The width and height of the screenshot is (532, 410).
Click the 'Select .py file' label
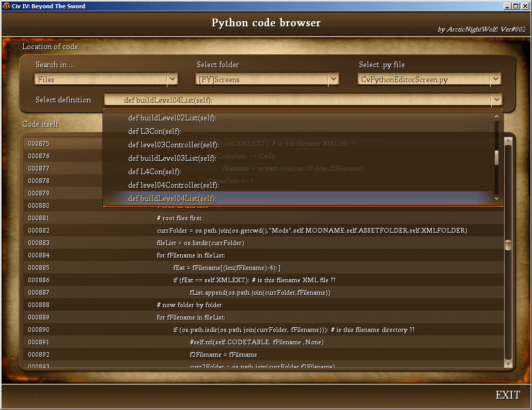pos(382,65)
